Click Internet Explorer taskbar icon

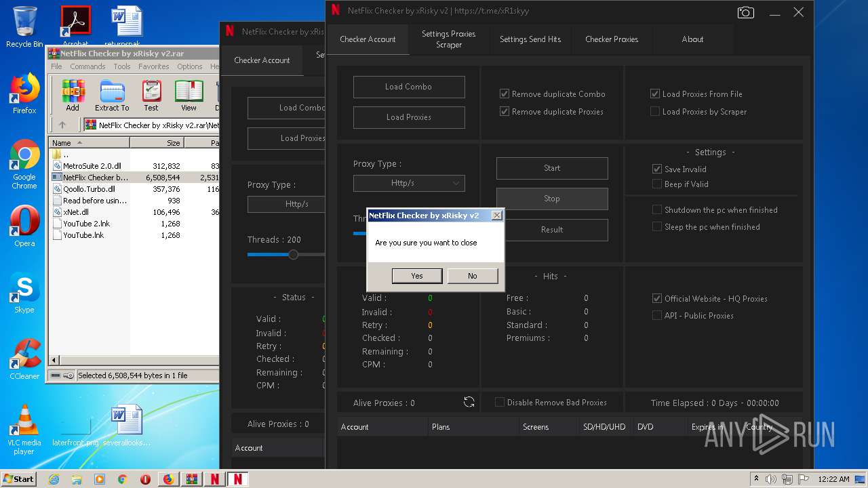pyautogui.click(x=54, y=479)
